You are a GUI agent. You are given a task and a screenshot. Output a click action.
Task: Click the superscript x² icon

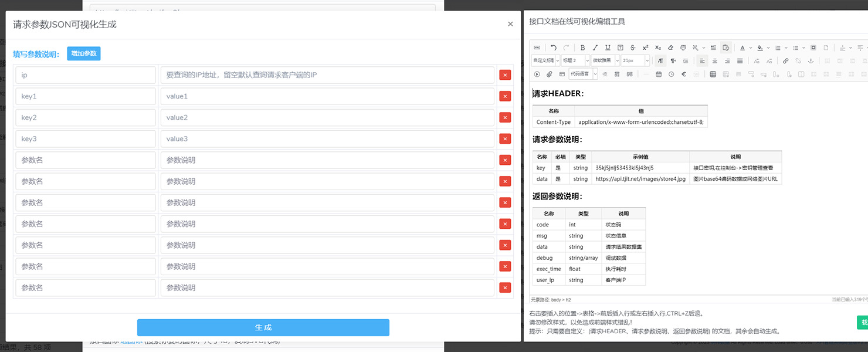pos(645,48)
